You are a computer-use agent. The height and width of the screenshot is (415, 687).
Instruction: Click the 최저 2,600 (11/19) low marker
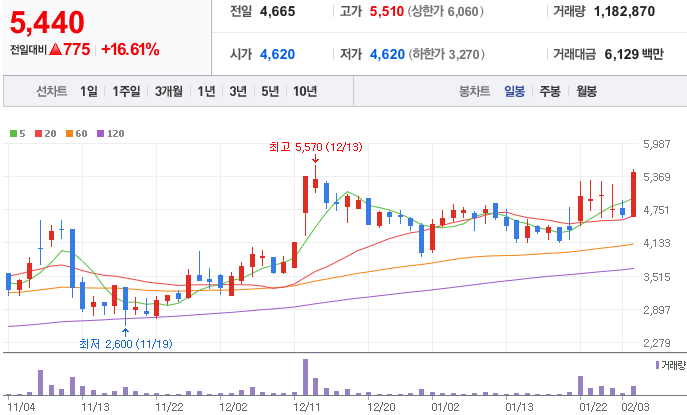126,344
